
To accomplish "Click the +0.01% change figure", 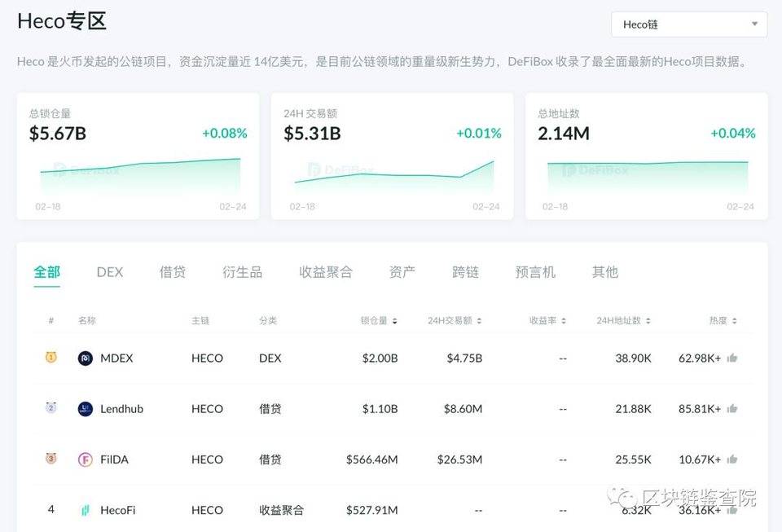I will [479, 134].
